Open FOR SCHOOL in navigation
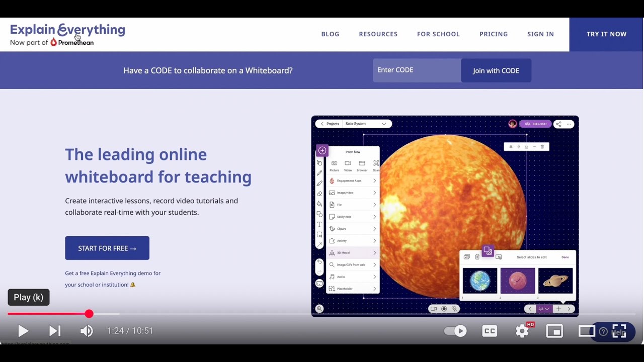Image resolution: width=644 pixels, height=362 pixels. tap(438, 34)
